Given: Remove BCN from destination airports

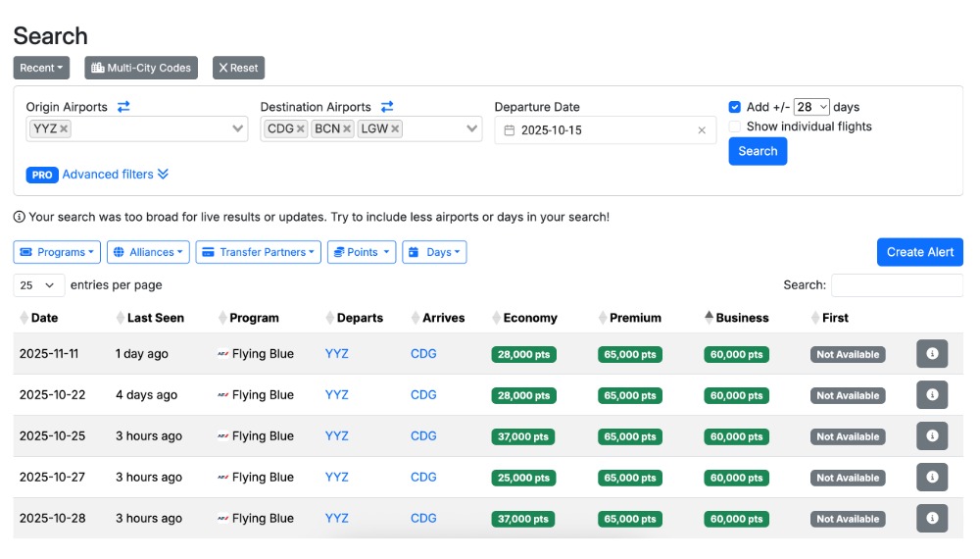Looking at the screenshot, I should [347, 129].
